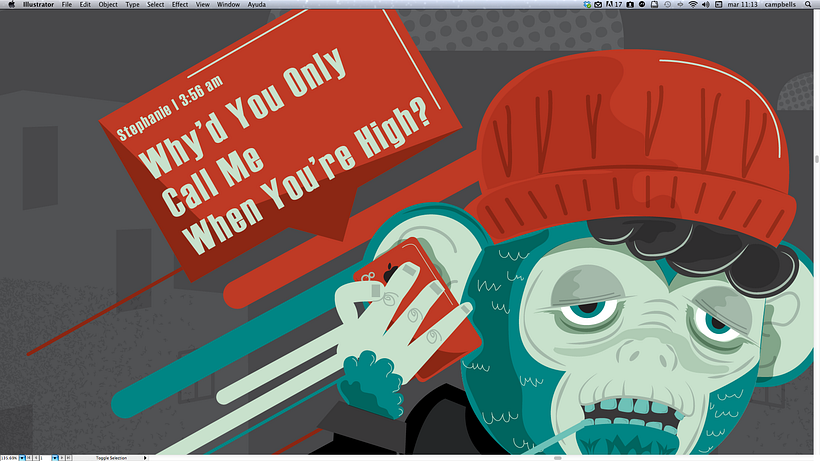
Task: Open the artboard navigation dropdown
Action: tap(55, 458)
